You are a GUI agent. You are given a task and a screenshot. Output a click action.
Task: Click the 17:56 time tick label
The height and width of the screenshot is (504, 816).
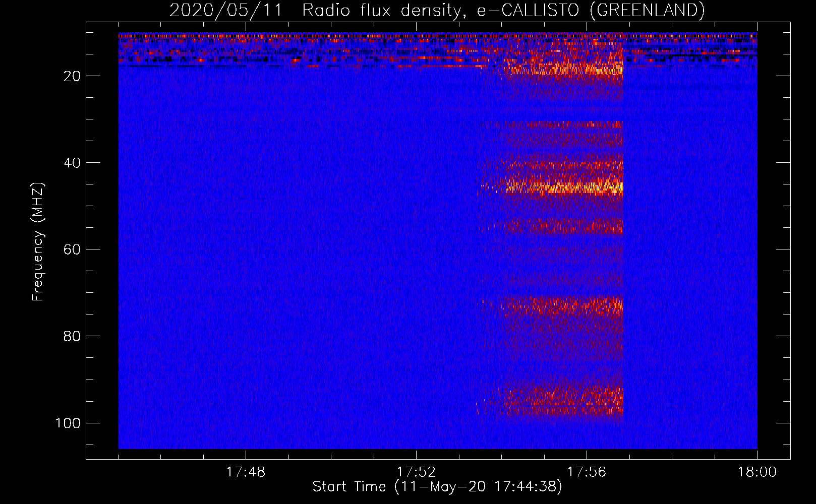tap(587, 472)
